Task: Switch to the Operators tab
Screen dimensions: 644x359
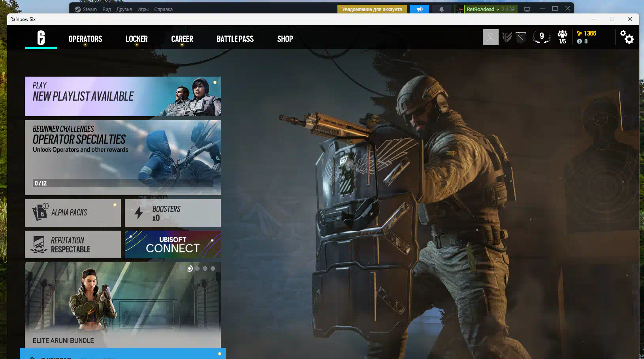Action: click(85, 39)
